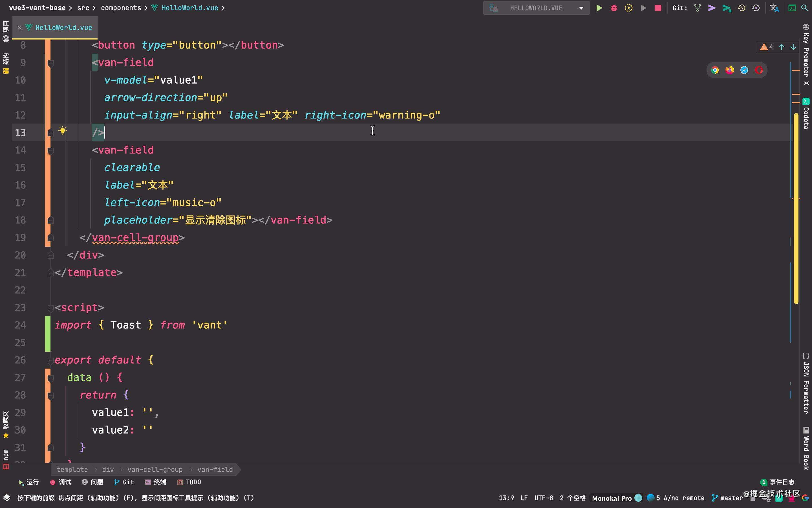Start debugging with the red bug icon

point(614,8)
